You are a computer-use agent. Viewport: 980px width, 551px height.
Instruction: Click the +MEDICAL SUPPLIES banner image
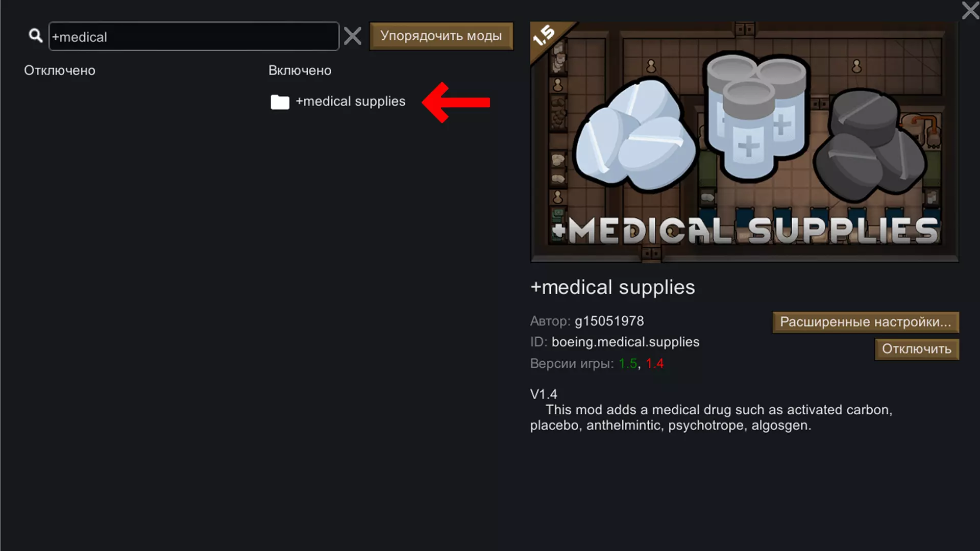[x=744, y=142]
